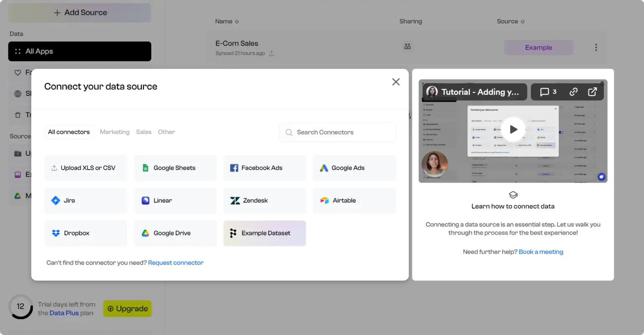
Task: Toggle sharing settings for E-Com Sales
Action: point(407,46)
